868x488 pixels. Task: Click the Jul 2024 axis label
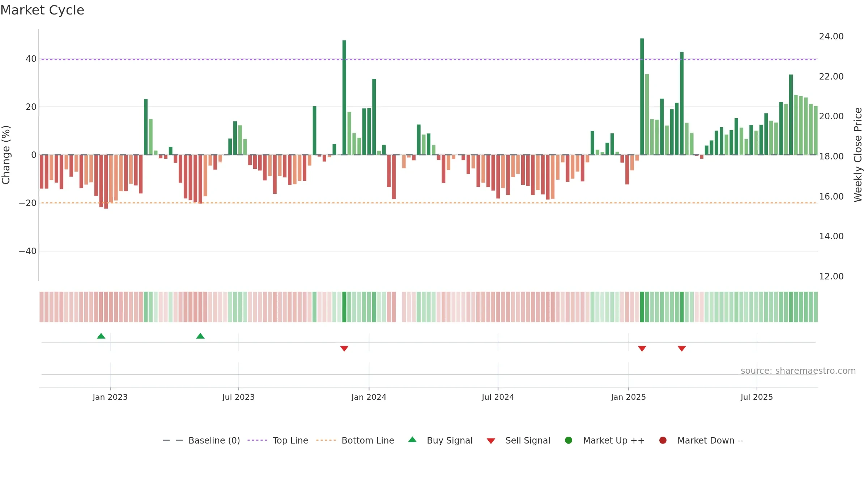pyautogui.click(x=498, y=397)
